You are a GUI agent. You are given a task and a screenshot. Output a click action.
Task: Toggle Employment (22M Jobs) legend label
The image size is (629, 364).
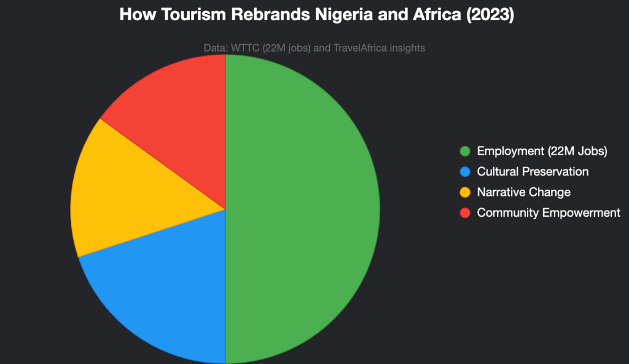coord(542,151)
